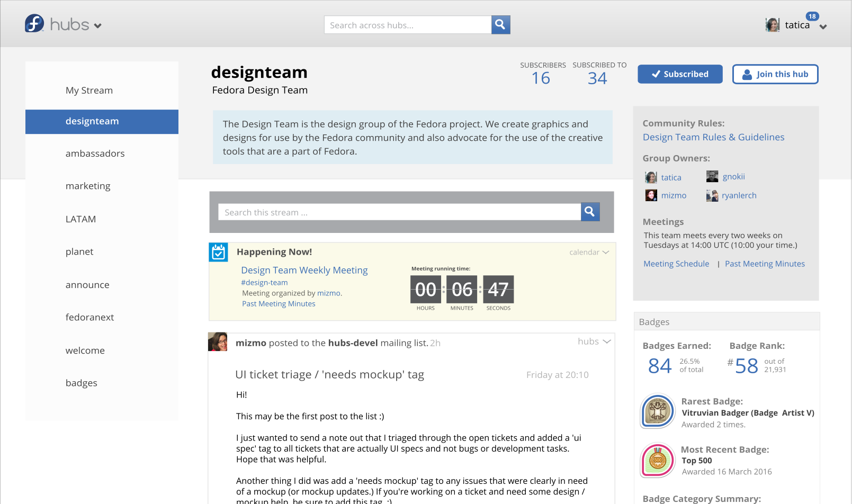
Task: Open the ambassadors hub
Action: 95,154
